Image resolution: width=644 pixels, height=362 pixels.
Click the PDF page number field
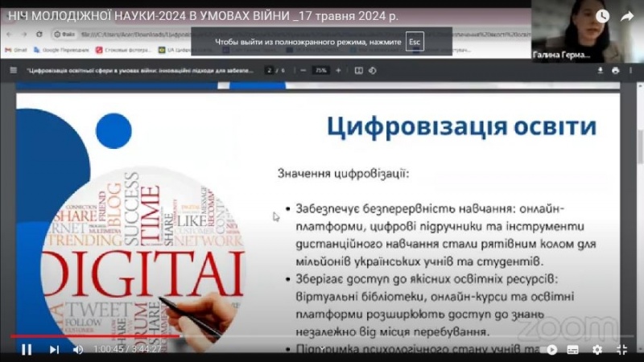click(x=270, y=70)
